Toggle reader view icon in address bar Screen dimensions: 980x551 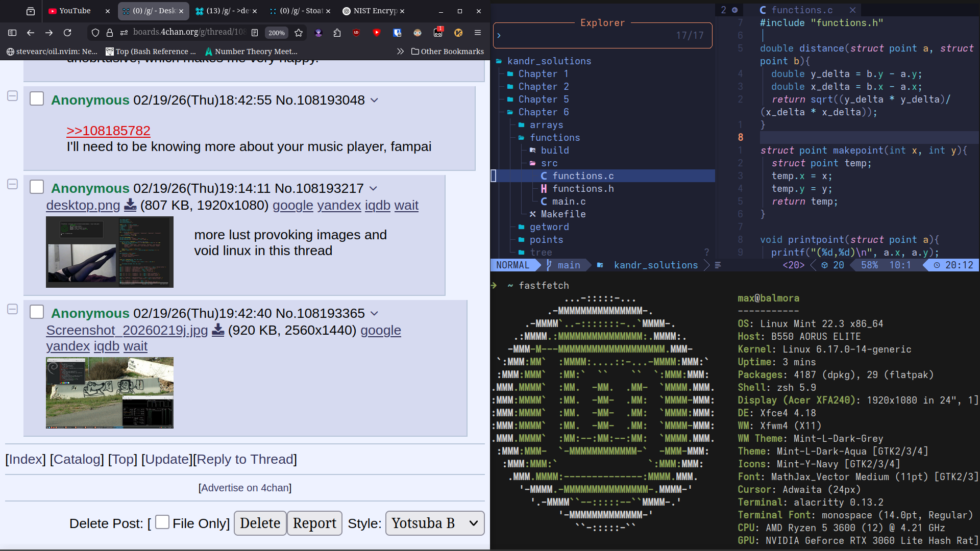click(x=255, y=33)
